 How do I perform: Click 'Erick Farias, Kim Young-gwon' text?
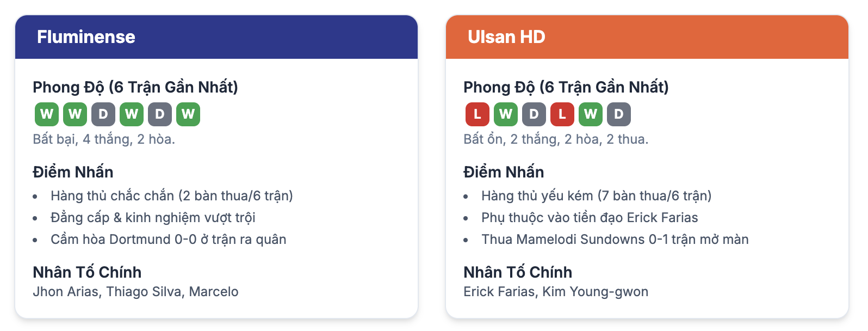556,292
